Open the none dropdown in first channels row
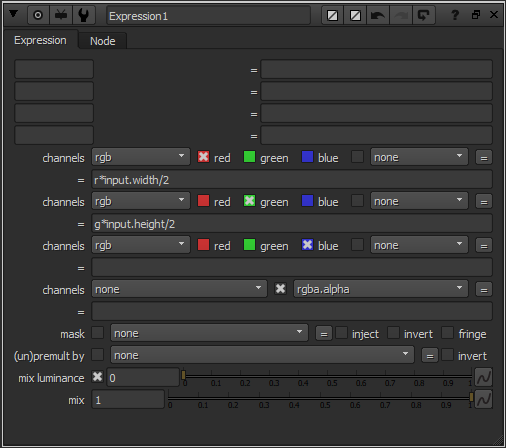 coord(419,157)
